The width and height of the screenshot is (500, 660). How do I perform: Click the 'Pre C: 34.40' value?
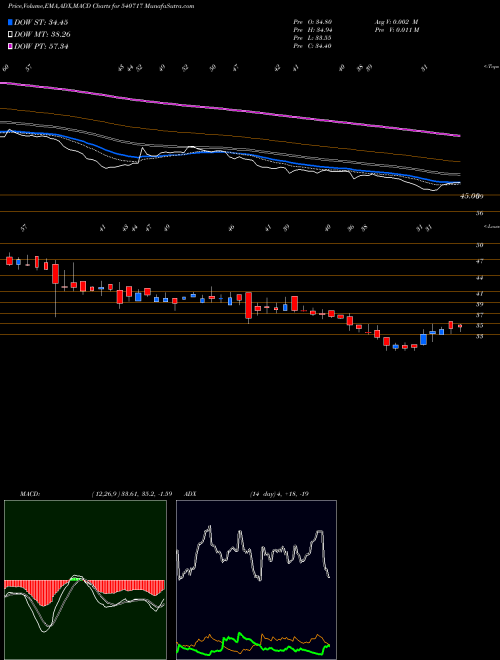[x=313, y=45]
